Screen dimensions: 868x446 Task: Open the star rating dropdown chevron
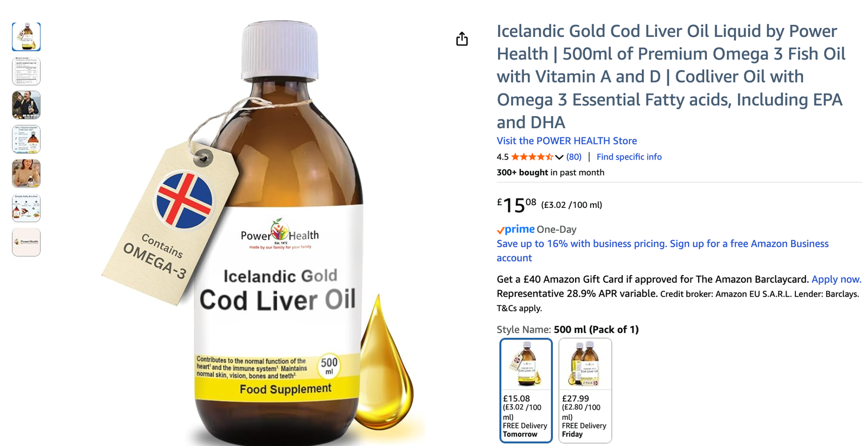(559, 157)
